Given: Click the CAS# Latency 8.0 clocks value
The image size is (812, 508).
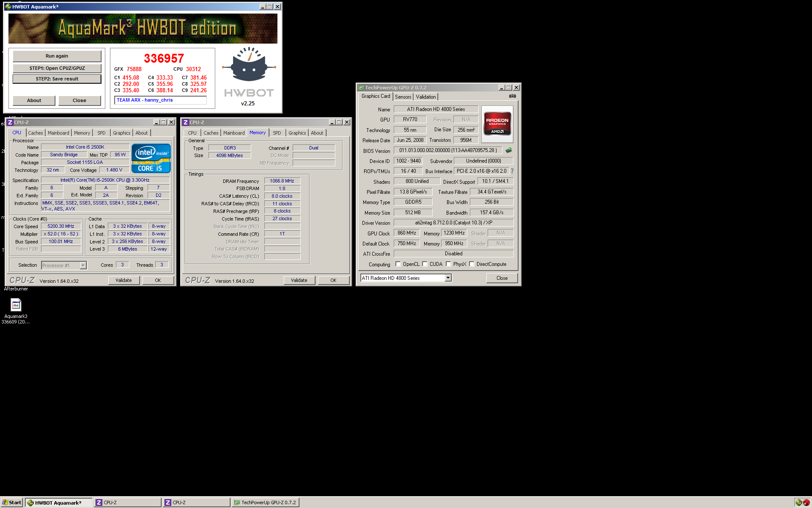Looking at the screenshot, I should tap(282, 196).
